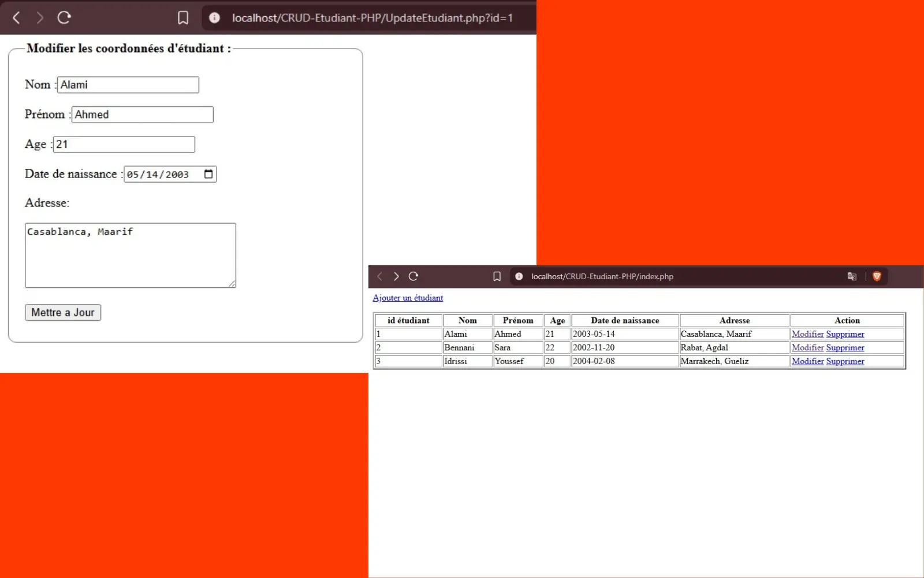Focus the Prénom field containing Ahmed
The height and width of the screenshot is (578, 924).
click(143, 114)
